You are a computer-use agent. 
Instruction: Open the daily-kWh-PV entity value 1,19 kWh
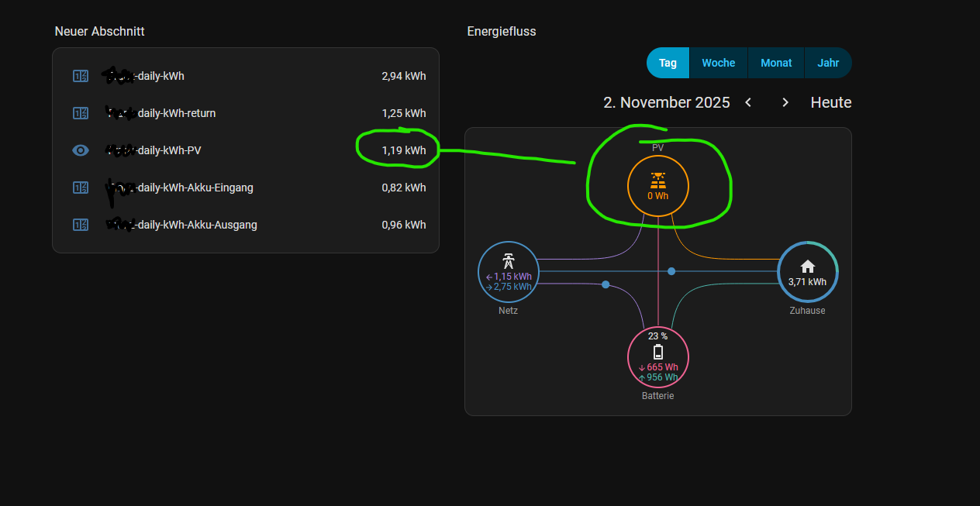coord(403,150)
